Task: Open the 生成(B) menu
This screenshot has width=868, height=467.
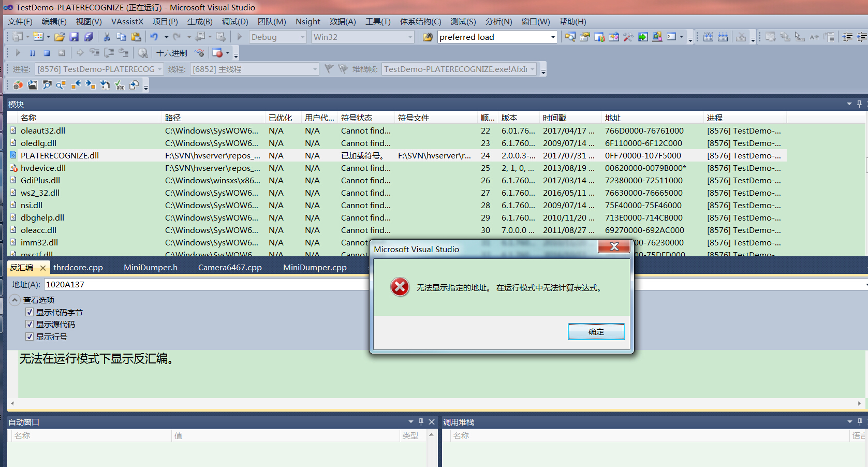Action: [200, 21]
